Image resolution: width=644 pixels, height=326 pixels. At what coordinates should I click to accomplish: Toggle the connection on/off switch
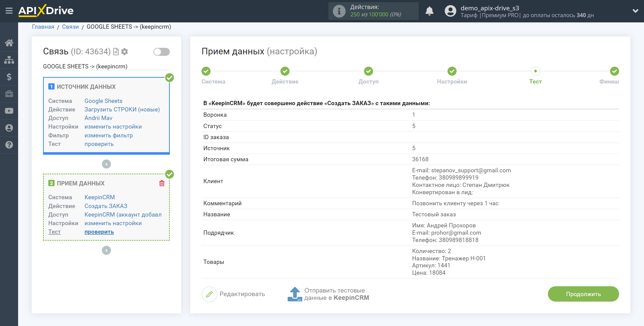(162, 52)
